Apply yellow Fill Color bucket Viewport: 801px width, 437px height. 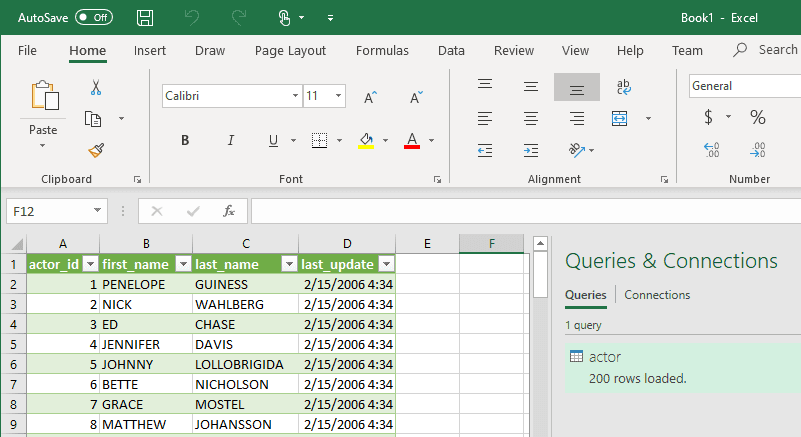(x=366, y=140)
